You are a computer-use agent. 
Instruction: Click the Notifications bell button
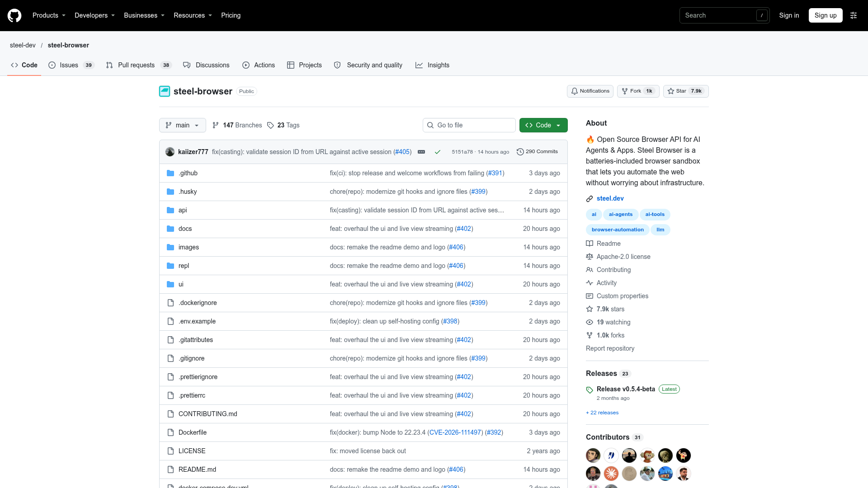[x=590, y=91]
